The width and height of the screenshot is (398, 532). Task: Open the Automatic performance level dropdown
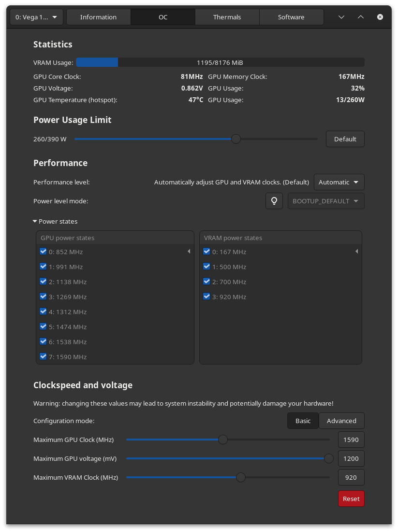pyautogui.click(x=339, y=182)
